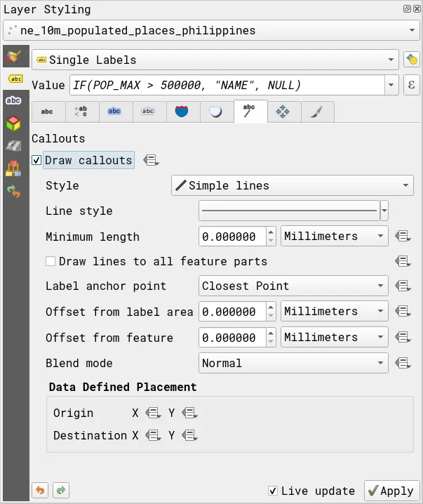Click the Apply button
The width and height of the screenshot is (423, 504).
pos(392,491)
